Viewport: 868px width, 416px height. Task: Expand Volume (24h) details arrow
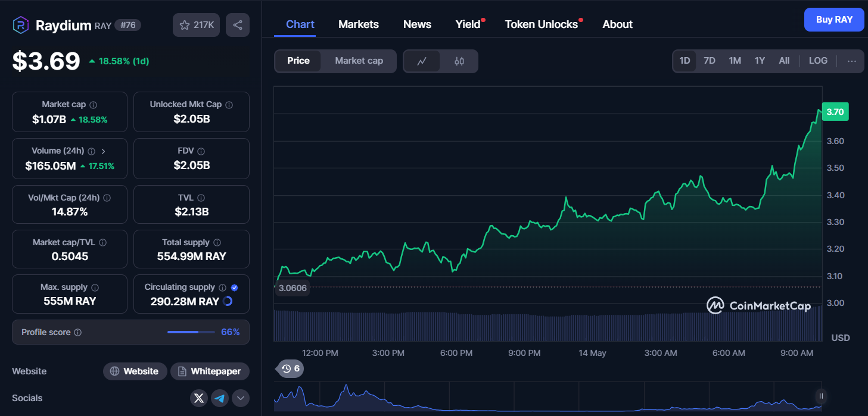point(102,151)
